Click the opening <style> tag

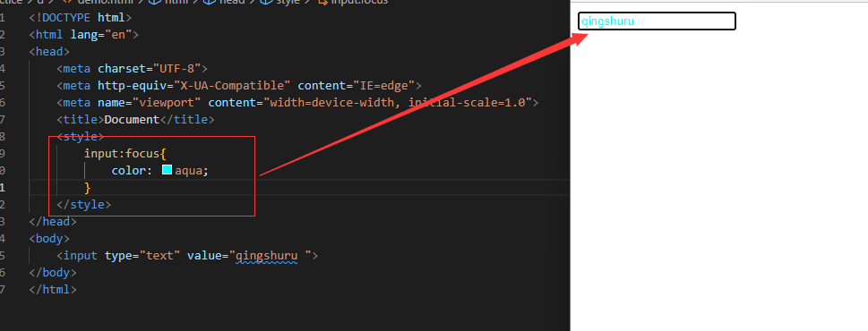[81, 137]
